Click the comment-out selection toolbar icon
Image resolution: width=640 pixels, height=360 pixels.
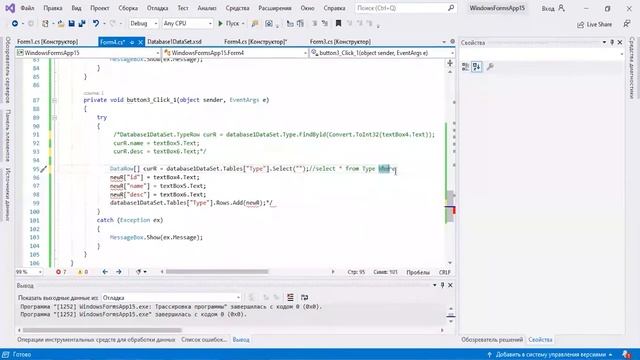click(315, 24)
